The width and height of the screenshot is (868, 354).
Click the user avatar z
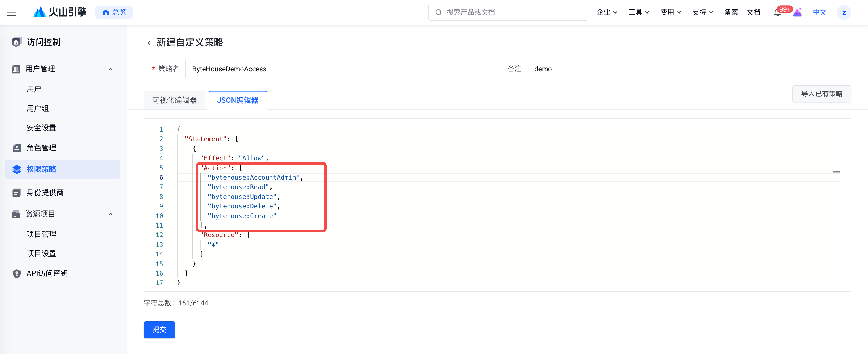point(843,12)
